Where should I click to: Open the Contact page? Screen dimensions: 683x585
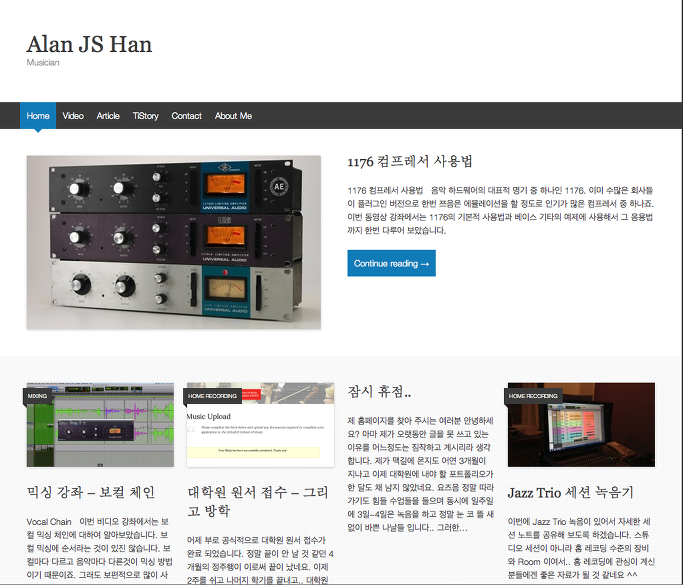tap(186, 115)
